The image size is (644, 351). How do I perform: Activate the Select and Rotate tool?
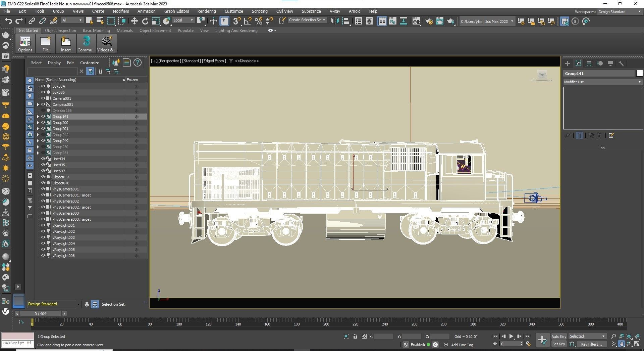click(145, 21)
